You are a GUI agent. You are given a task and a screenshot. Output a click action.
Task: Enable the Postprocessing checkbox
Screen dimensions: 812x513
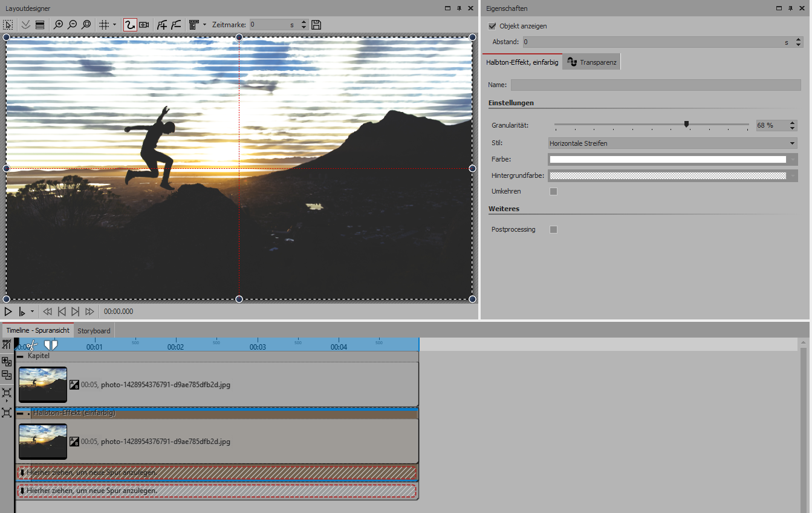(x=553, y=230)
